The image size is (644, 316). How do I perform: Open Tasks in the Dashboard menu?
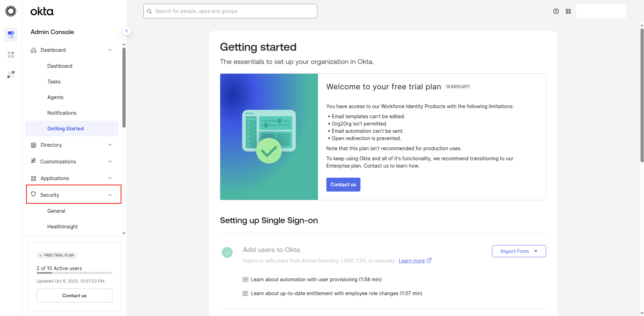(x=54, y=82)
